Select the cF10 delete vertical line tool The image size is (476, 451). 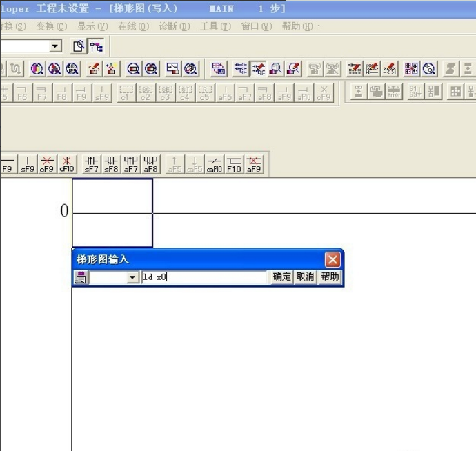pyautogui.click(x=67, y=164)
